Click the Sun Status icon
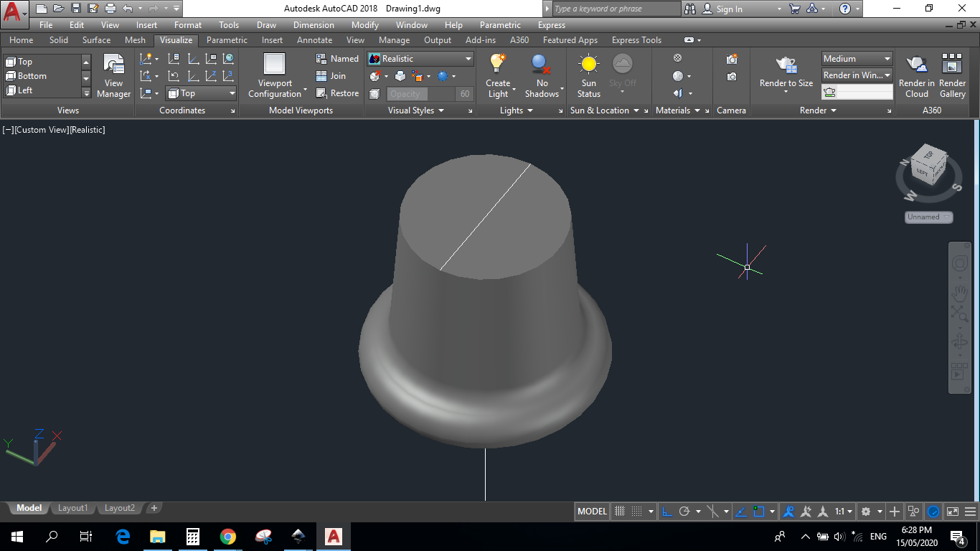980x551 pixels. click(x=589, y=64)
